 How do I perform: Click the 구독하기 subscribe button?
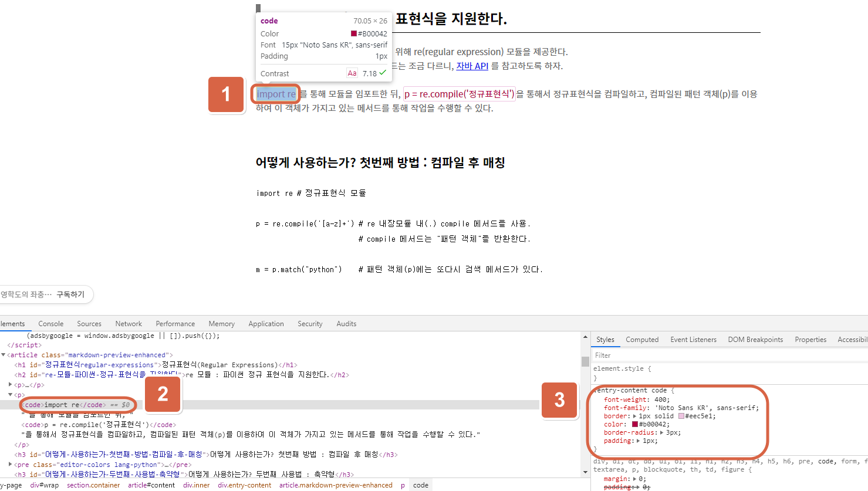pos(70,294)
